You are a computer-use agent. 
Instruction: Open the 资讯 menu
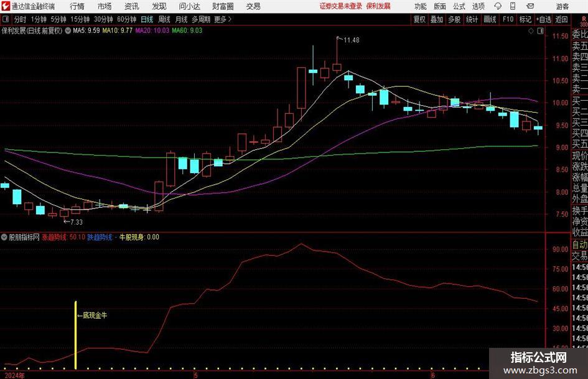tap(131, 6)
